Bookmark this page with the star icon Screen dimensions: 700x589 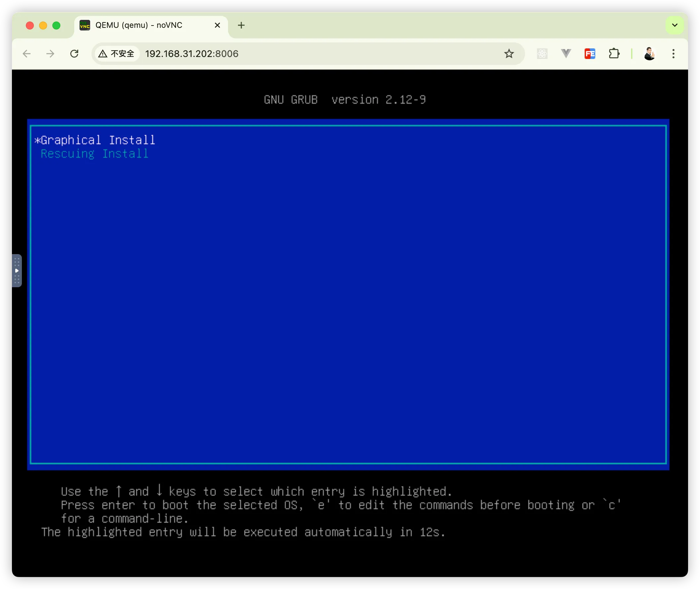(x=508, y=54)
